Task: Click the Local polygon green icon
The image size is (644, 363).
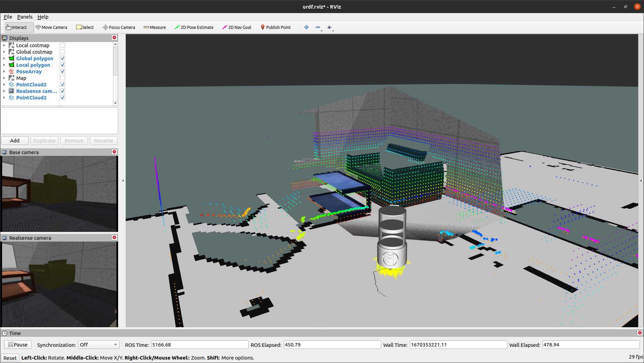Action: (x=11, y=65)
